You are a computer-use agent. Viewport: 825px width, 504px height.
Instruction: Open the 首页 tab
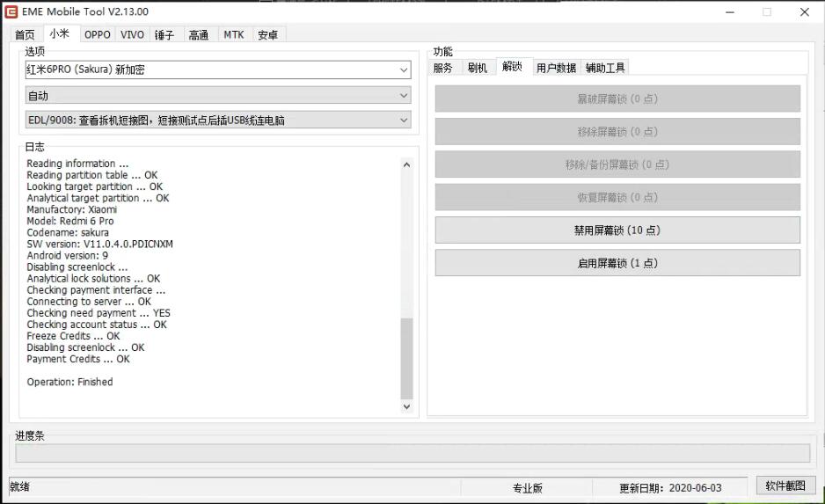[25, 34]
